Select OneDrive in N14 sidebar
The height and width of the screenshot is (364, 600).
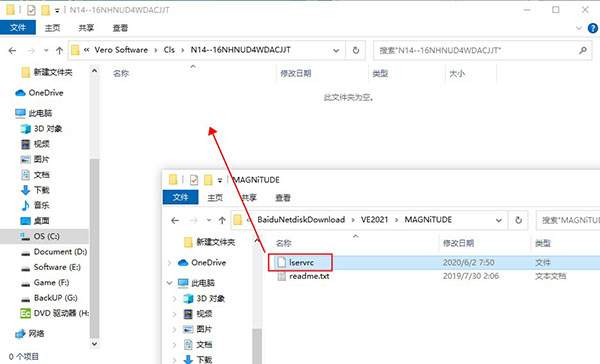(x=39, y=93)
